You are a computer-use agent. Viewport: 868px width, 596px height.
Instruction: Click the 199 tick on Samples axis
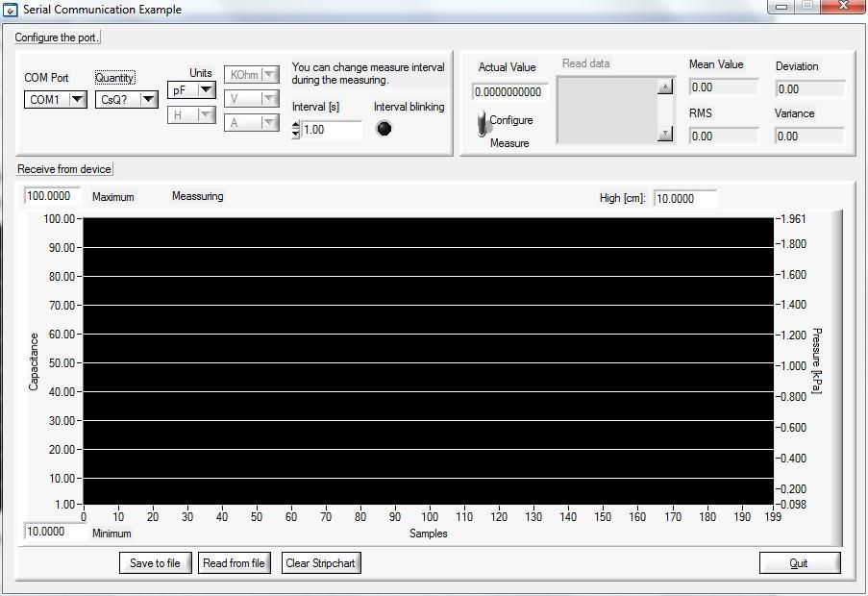[773, 516]
